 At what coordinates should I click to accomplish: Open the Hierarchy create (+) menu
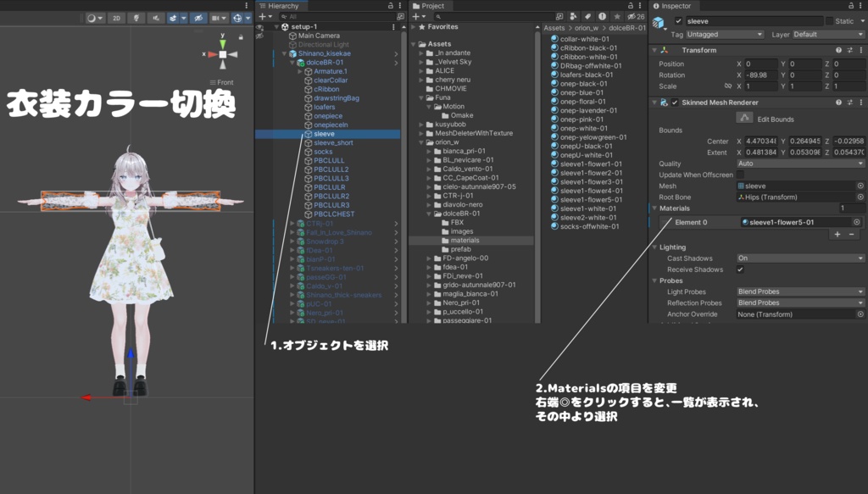[x=265, y=17]
